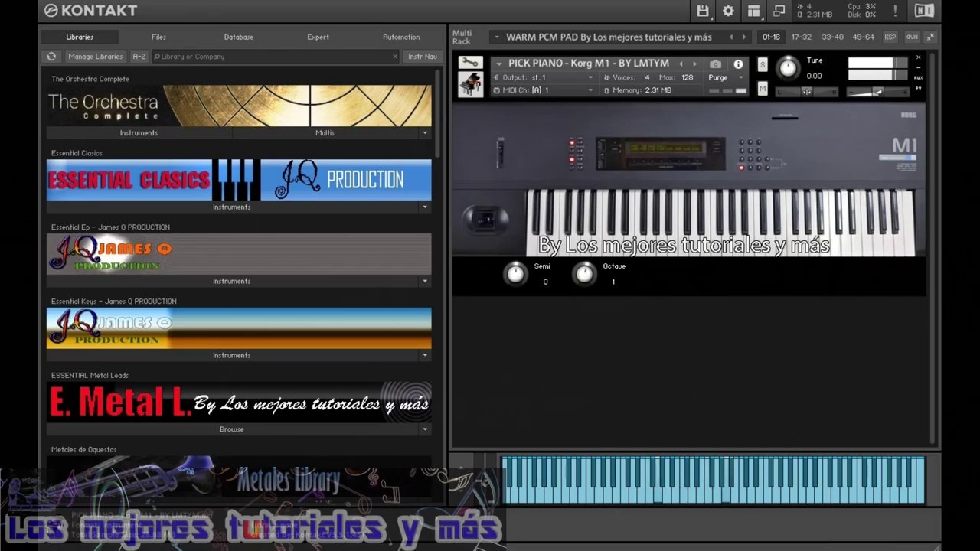
Task: Open Kontakt options gear
Action: pos(728,11)
